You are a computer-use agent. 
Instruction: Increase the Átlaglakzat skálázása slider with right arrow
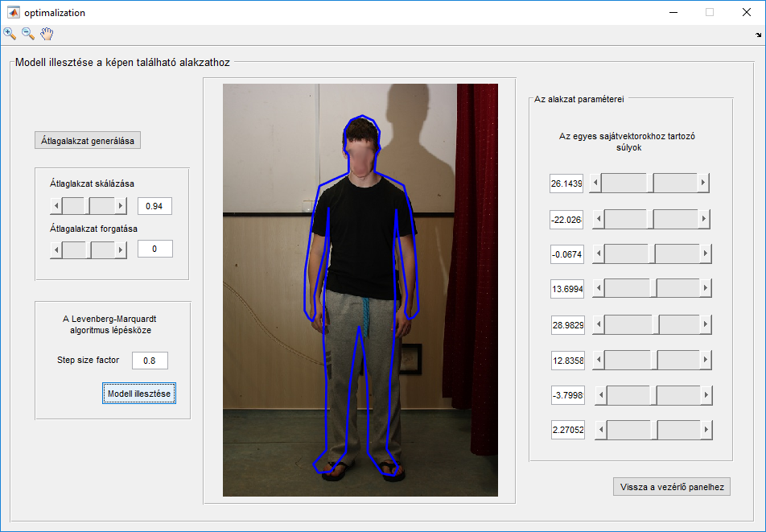121,206
